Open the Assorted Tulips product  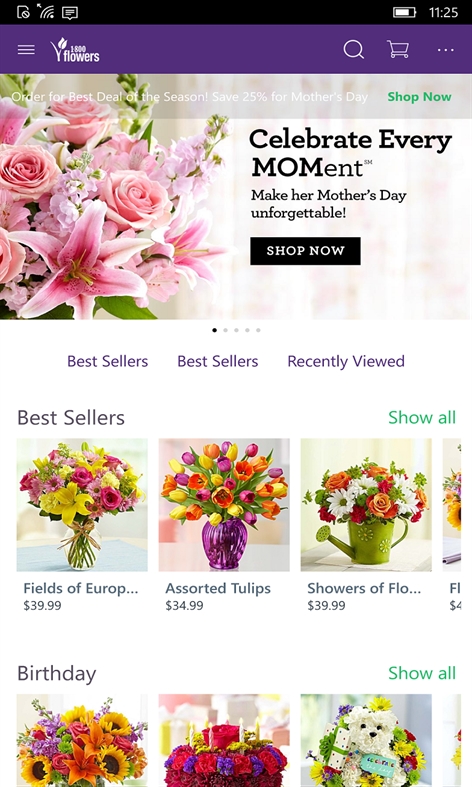[224, 526]
